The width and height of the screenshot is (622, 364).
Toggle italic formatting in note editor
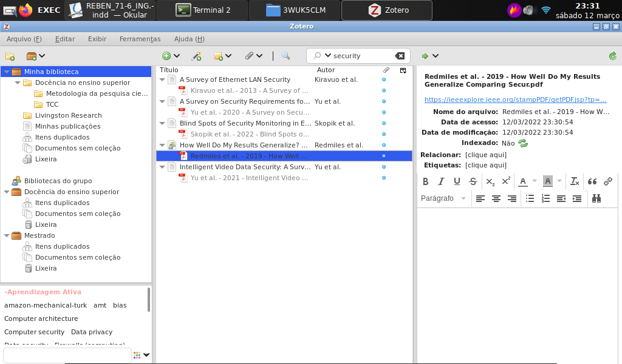(x=441, y=181)
